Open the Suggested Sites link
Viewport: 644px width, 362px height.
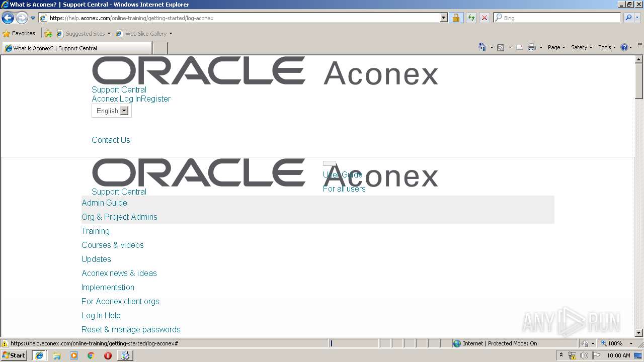click(x=83, y=34)
